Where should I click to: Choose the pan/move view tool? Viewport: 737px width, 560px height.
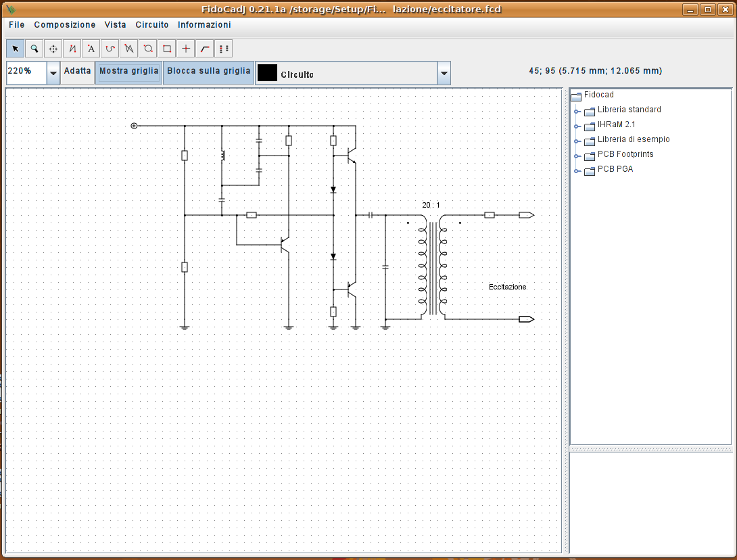(x=53, y=49)
